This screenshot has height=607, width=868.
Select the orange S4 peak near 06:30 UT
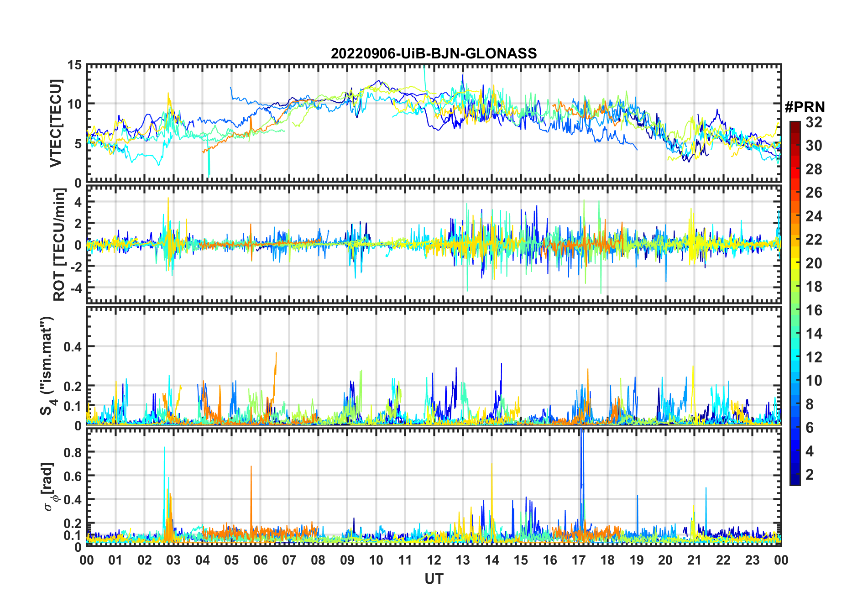pos(276,356)
